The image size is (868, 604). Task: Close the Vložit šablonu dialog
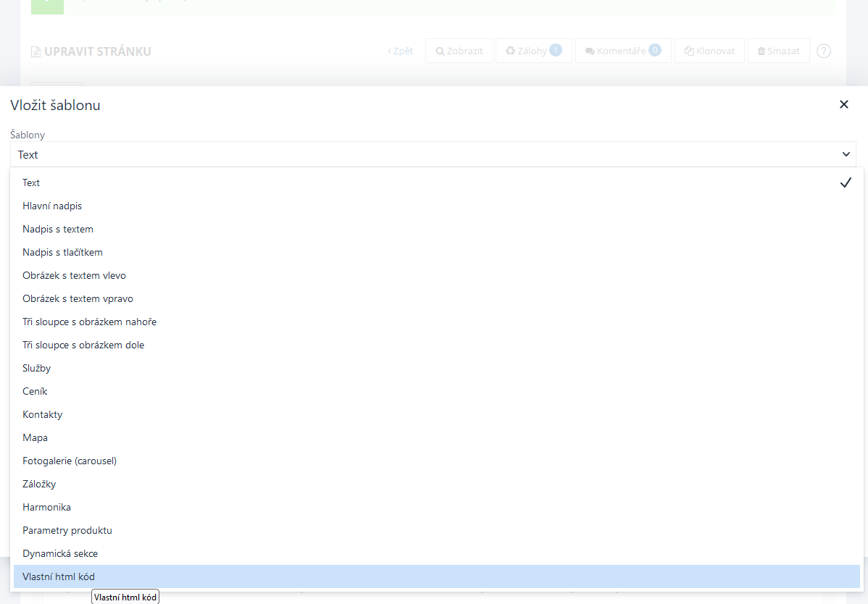(843, 104)
